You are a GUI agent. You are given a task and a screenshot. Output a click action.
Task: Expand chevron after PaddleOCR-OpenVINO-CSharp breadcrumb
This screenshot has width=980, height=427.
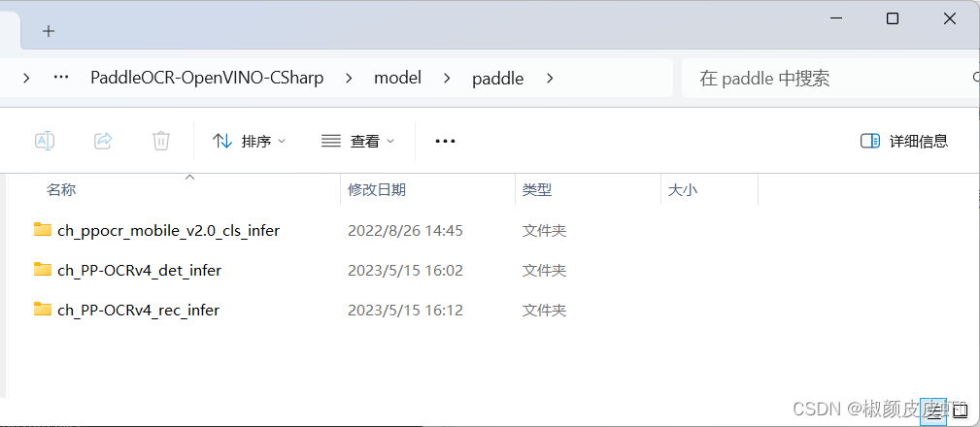click(x=349, y=78)
